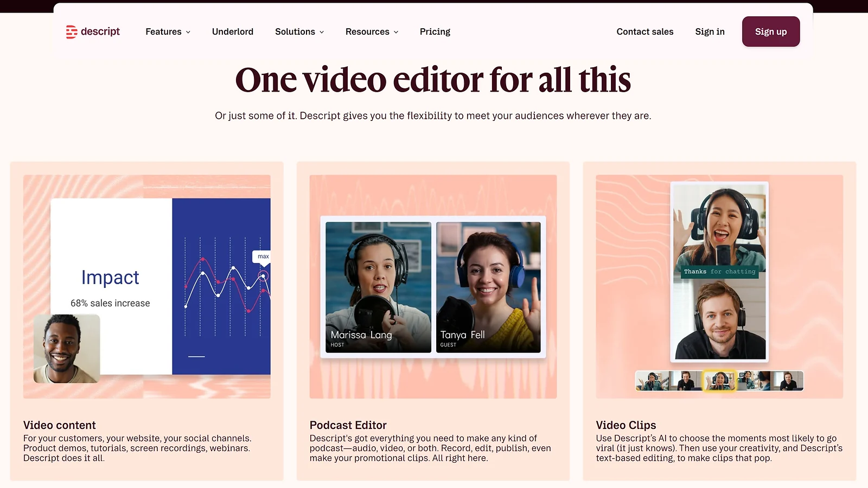The image size is (868, 488).
Task: Click the Sign up button
Action: click(771, 31)
